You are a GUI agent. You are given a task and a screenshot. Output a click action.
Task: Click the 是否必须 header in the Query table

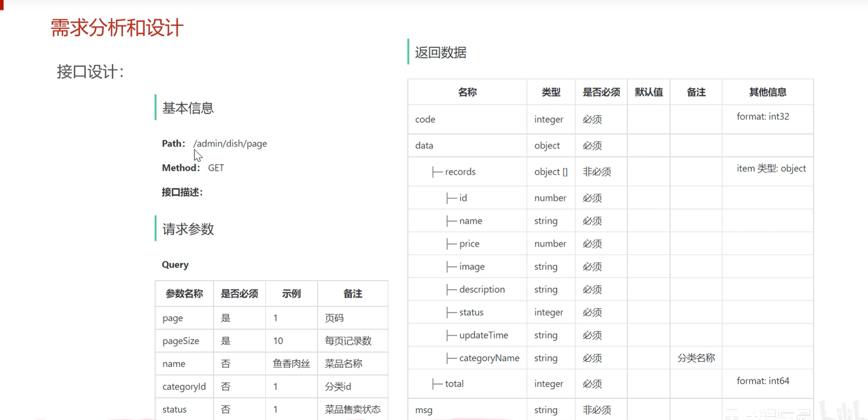tap(239, 293)
